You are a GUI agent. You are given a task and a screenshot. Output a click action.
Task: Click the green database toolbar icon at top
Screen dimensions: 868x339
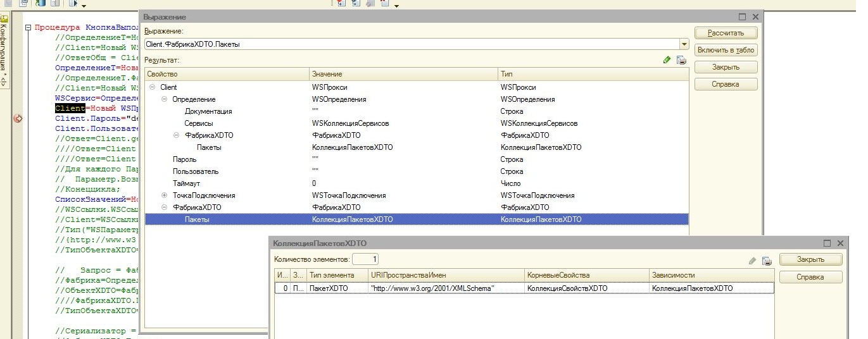[x=41, y=3]
